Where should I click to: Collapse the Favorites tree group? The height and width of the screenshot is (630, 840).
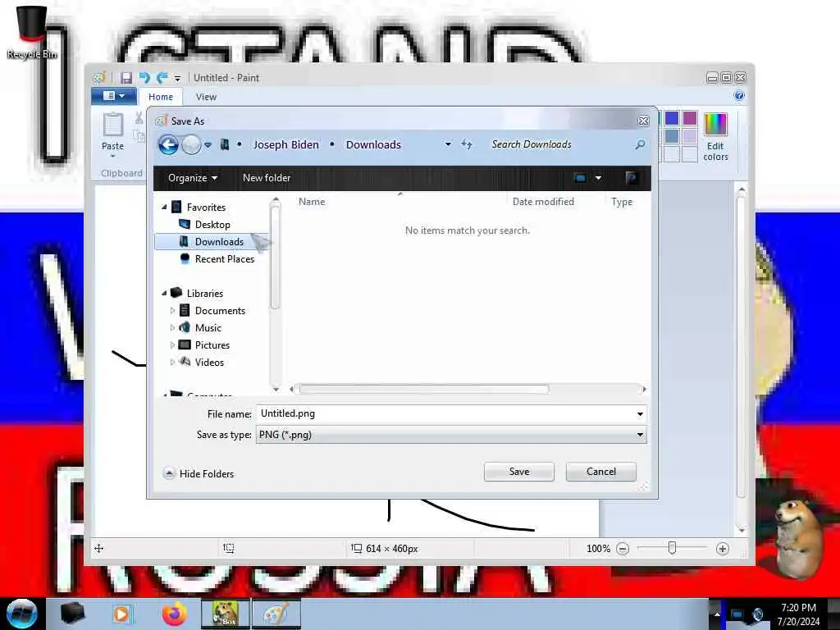[164, 208]
